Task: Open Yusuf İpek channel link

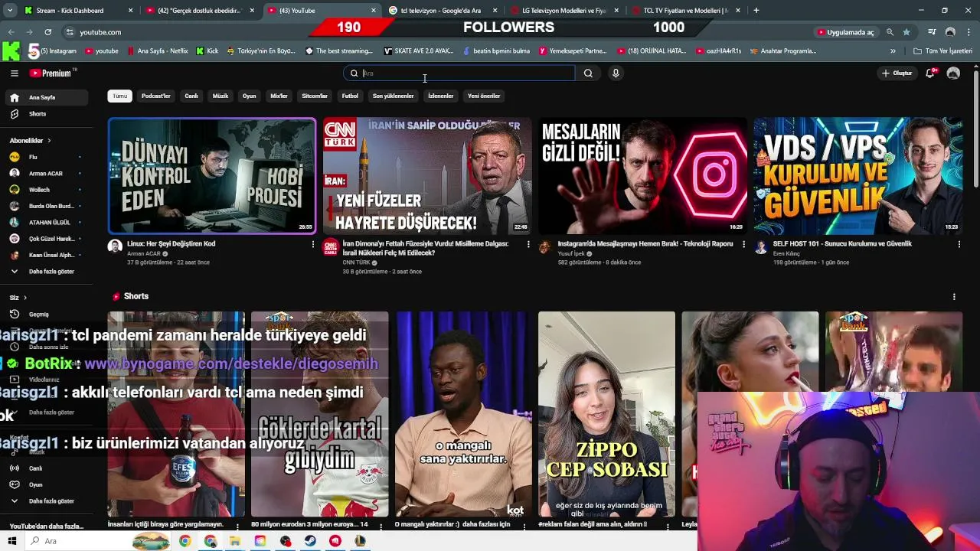Action: [571, 253]
